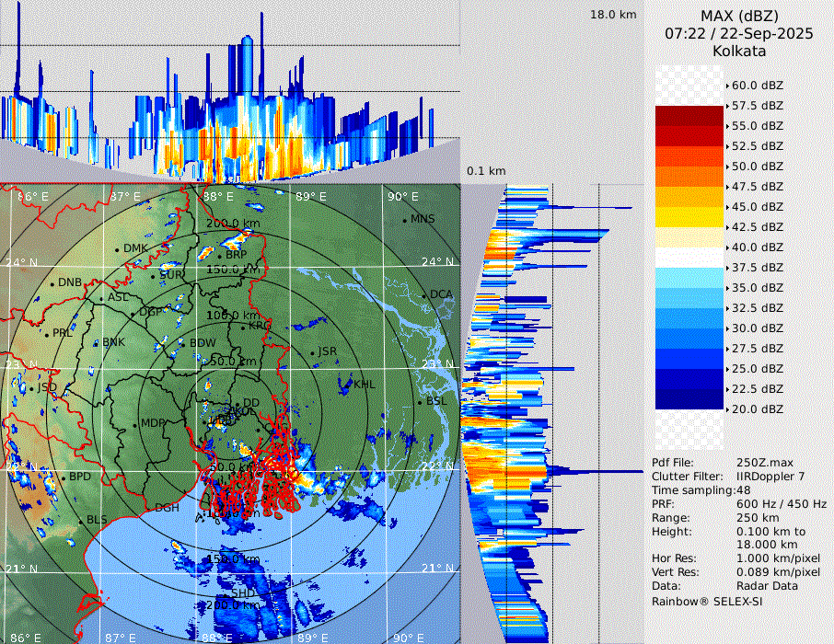
Task: Click the 100.0 km range ring label
Action: (233, 316)
